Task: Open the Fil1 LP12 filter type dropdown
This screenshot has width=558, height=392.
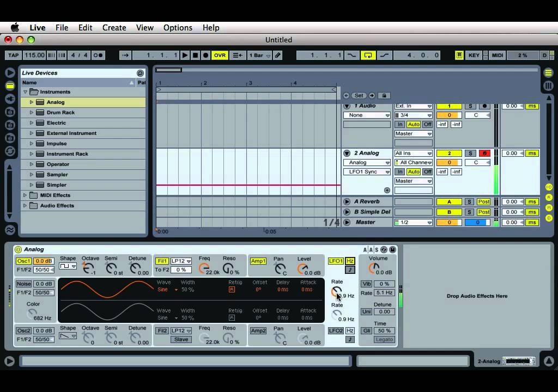Action: coord(181,261)
